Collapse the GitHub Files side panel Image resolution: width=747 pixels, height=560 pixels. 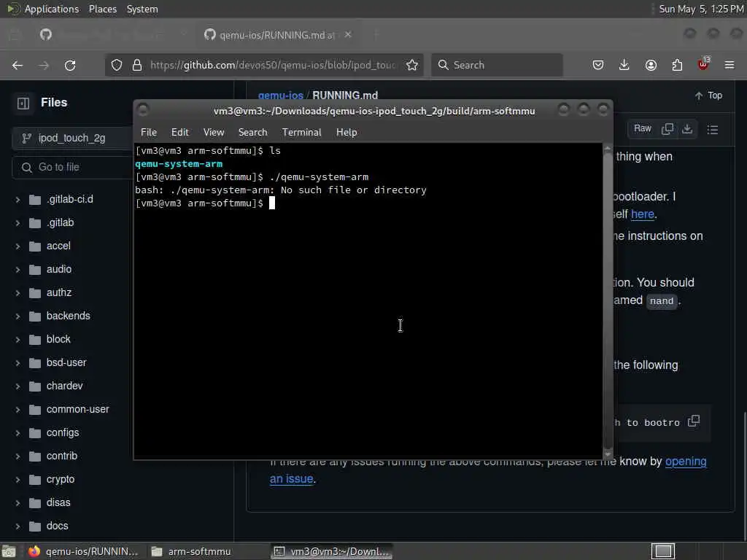(x=23, y=103)
